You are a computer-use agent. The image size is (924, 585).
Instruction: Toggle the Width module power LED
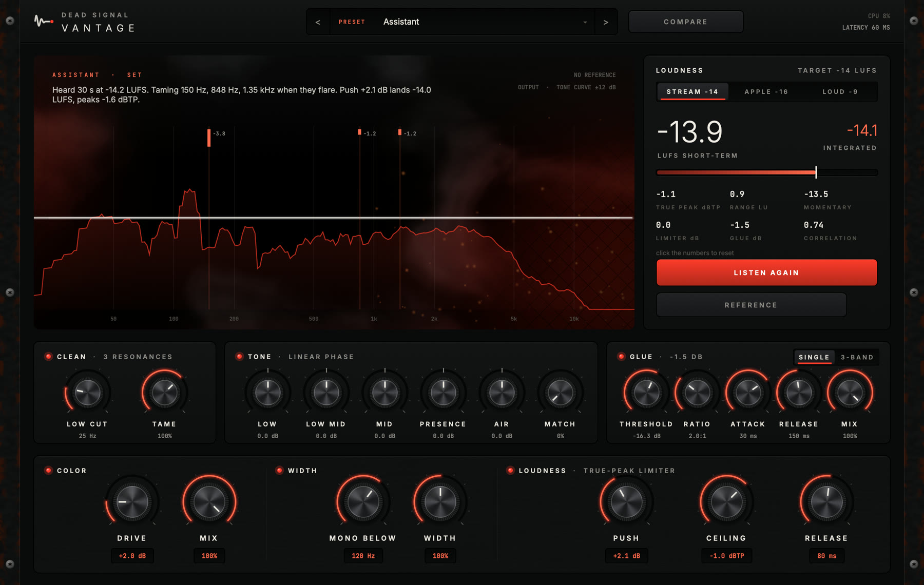pyautogui.click(x=279, y=470)
